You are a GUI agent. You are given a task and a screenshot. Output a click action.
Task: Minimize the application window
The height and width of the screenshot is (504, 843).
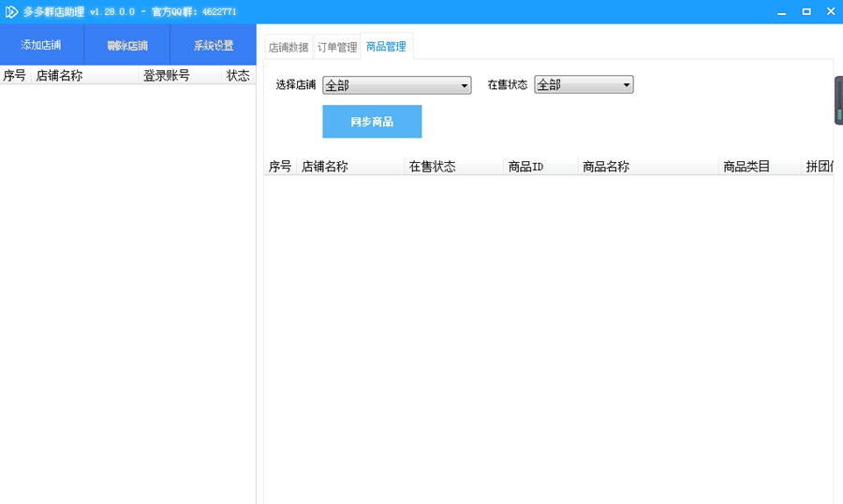[782, 12]
